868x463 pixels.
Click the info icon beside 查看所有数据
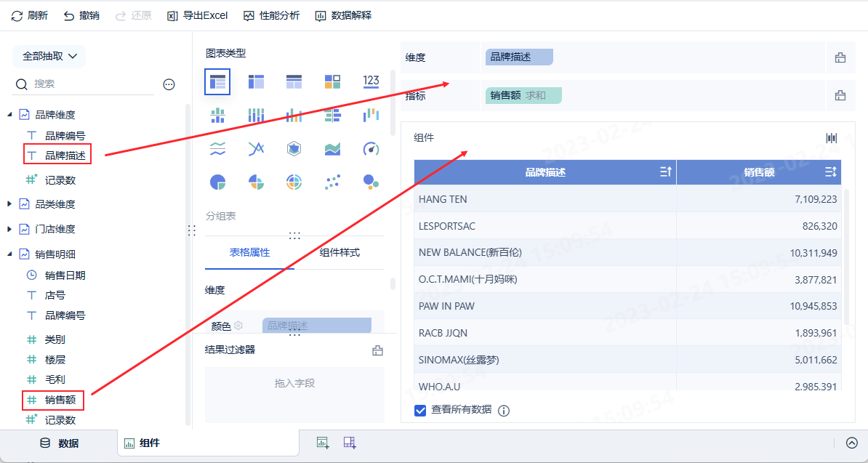[x=504, y=411]
